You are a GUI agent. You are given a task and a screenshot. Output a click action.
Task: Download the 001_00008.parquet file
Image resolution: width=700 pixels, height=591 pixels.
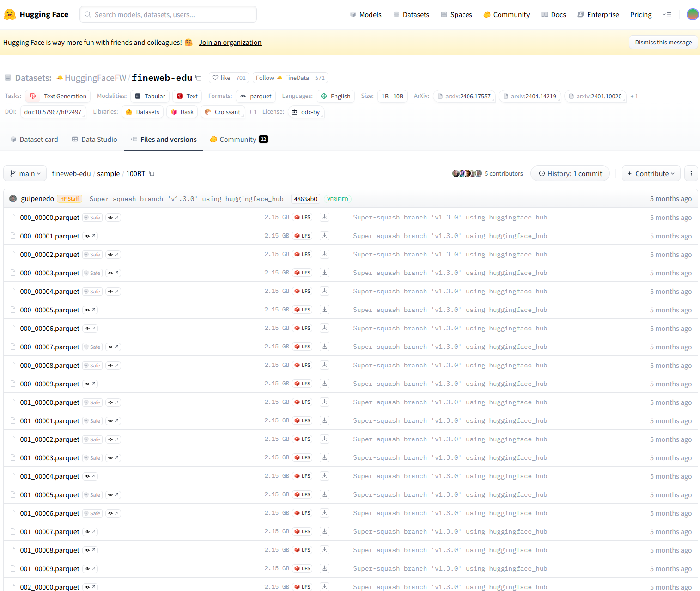click(325, 550)
